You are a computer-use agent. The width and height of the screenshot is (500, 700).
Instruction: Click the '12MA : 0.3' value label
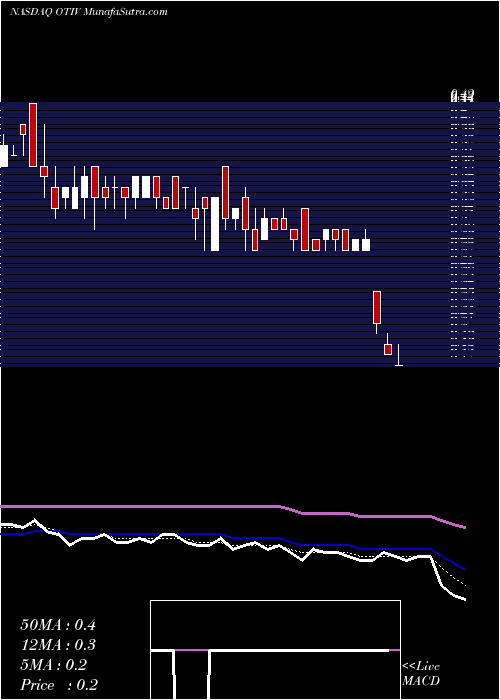(x=58, y=645)
